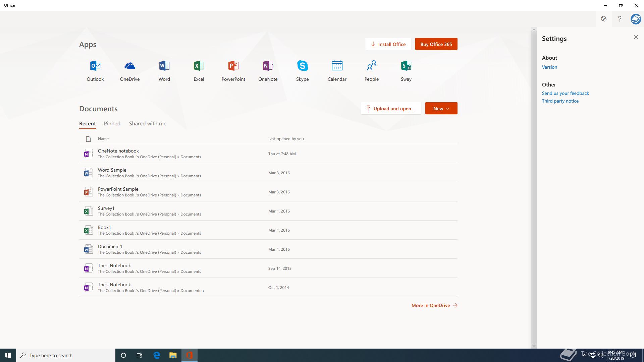The height and width of the screenshot is (362, 644).
Task: Click the scrollbar up arrow
Action: 534,29
